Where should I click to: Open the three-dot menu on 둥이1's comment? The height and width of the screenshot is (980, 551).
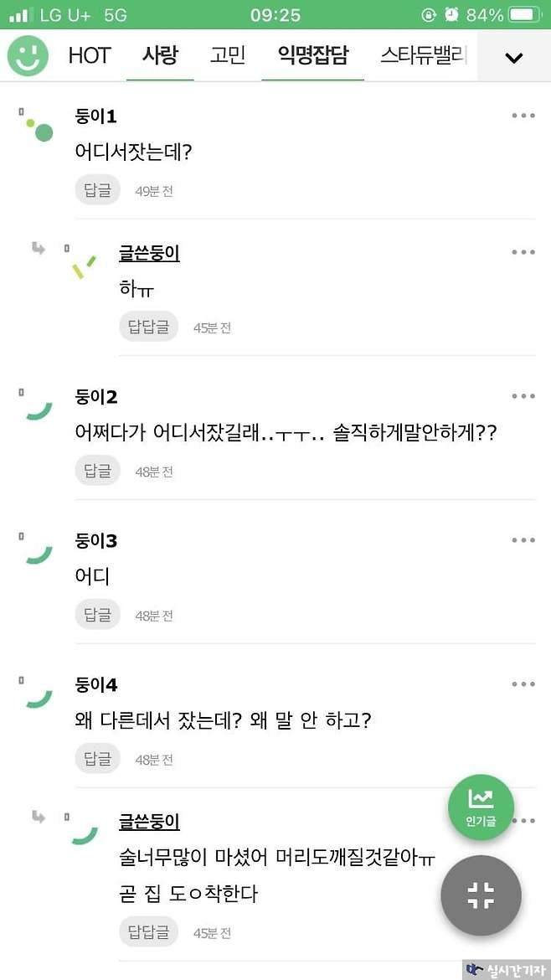[x=523, y=115]
